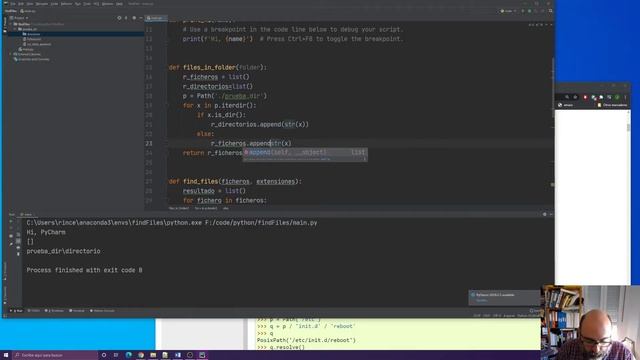Open the VCS menu

(x=96, y=4)
